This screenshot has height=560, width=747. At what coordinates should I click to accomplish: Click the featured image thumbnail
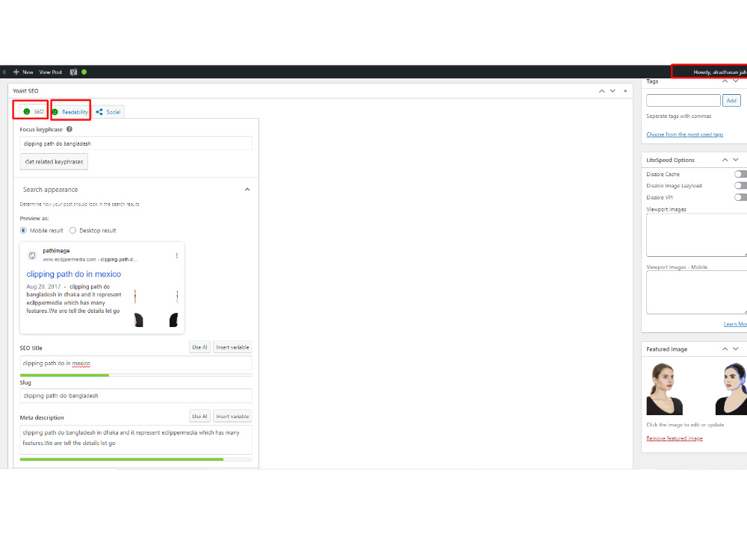click(696, 388)
